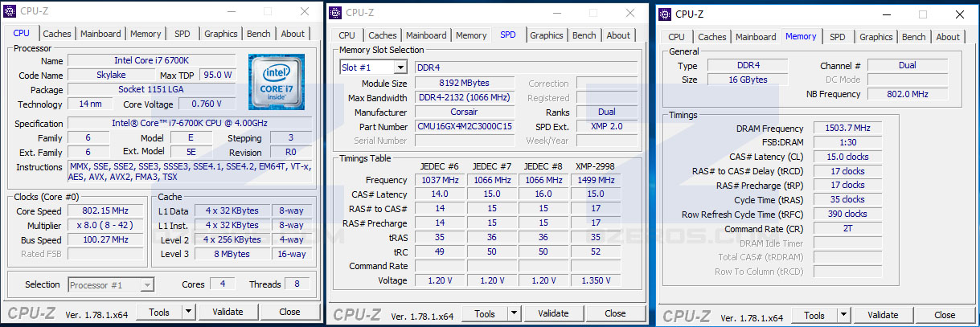980x327 pixels.
Task: Click Close button in the middle SPD window
Action: tap(615, 313)
